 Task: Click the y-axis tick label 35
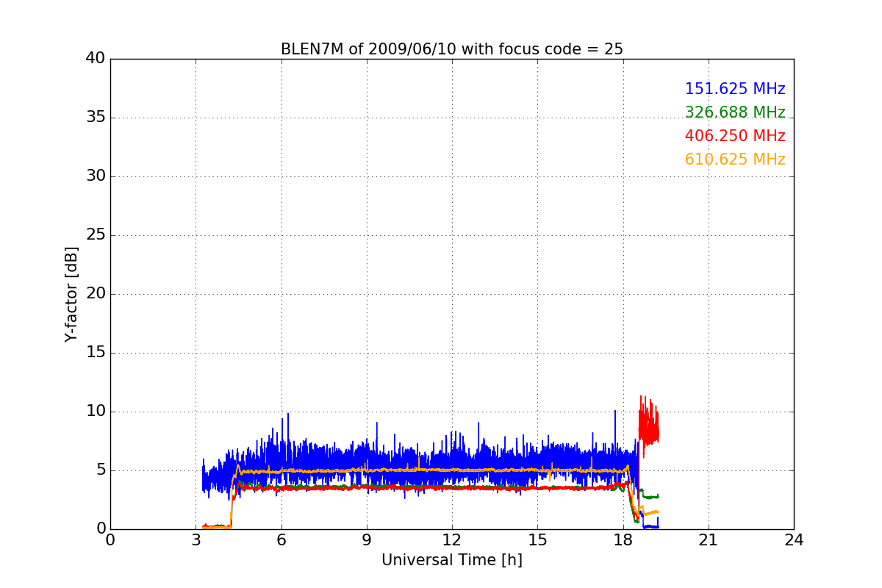(96, 118)
